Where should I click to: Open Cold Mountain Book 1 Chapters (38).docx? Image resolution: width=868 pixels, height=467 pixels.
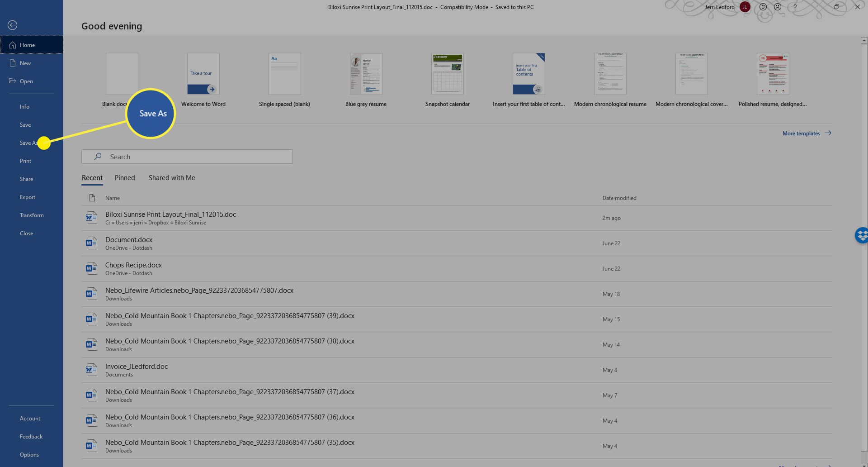point(457,345)
